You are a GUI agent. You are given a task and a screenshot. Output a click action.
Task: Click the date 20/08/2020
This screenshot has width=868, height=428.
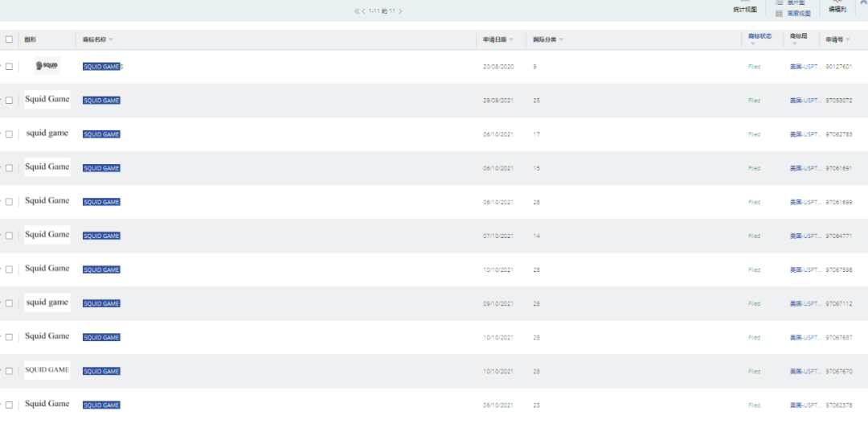point(498,67)
